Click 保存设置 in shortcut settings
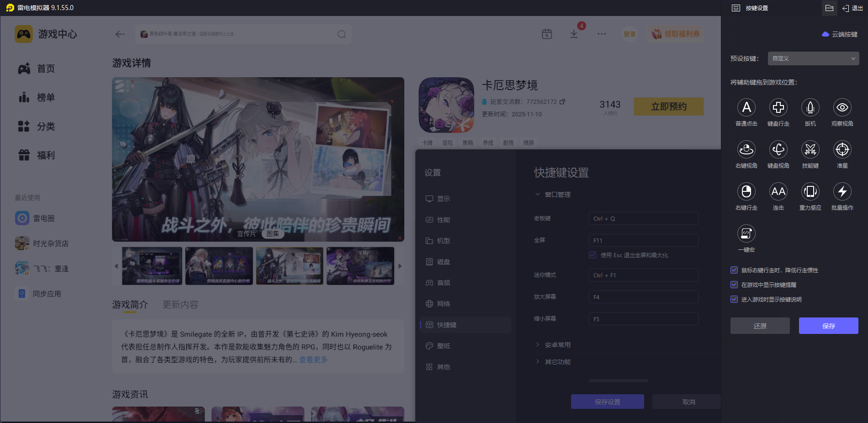868x423 pixels. tap(608, 402)
